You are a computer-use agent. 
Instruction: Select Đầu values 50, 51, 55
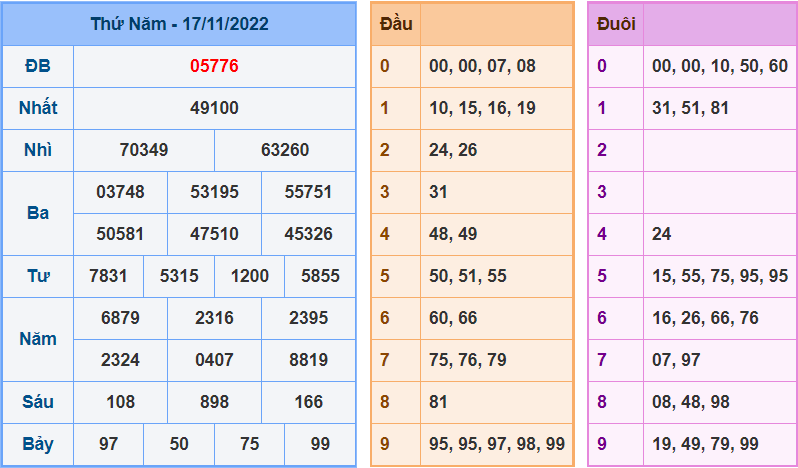pos(468,276)
